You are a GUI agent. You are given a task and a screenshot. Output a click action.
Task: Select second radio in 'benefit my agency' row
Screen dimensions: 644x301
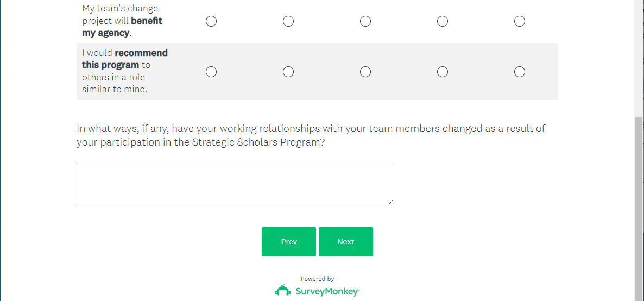pos(288,21)
